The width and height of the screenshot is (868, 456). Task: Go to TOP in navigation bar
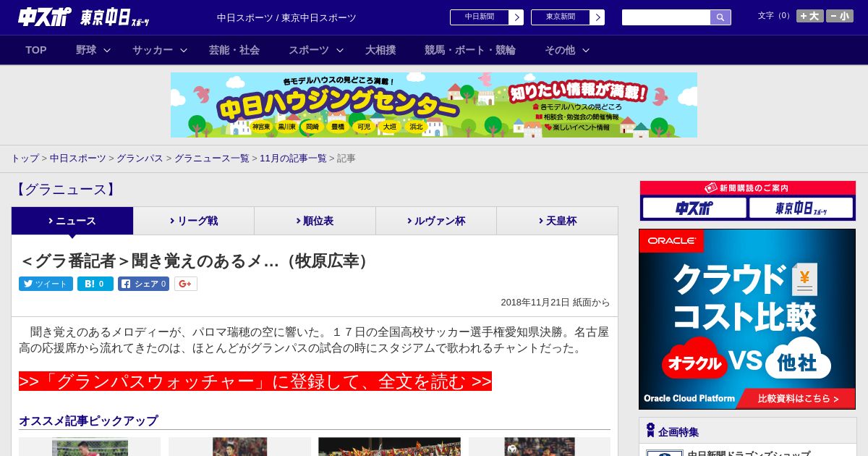36,50
